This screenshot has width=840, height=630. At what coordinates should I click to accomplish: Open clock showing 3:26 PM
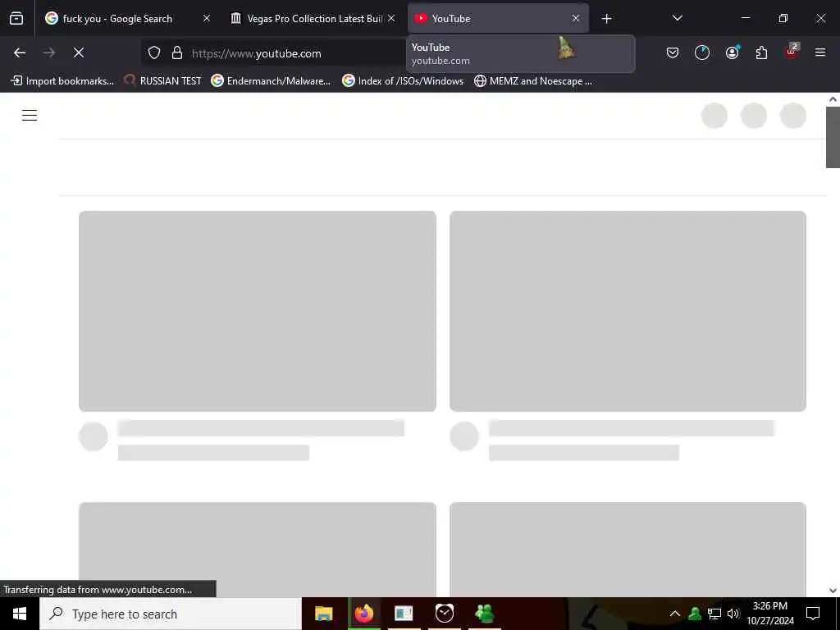770,614
